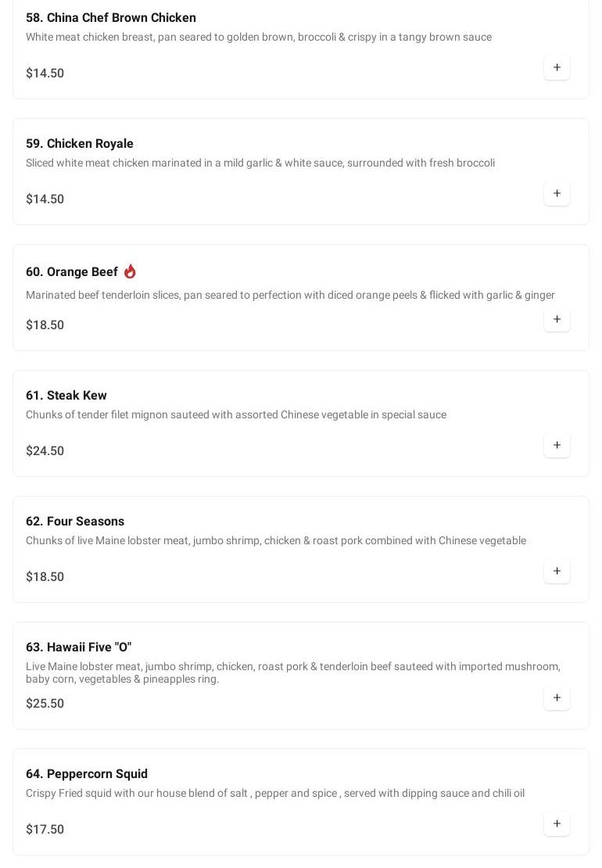View the 61. Steak Kew item title
Viewport: 602px width, 868px height.
tap(66, 396)
